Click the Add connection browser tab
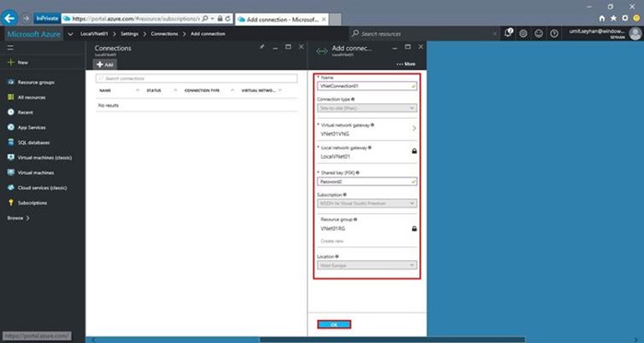 (x=282, y=19)
